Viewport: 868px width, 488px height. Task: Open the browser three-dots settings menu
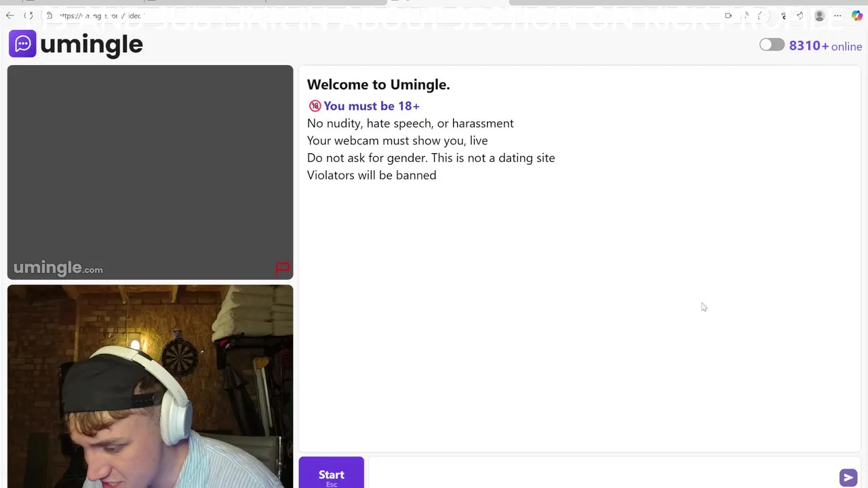pos(838,16)
